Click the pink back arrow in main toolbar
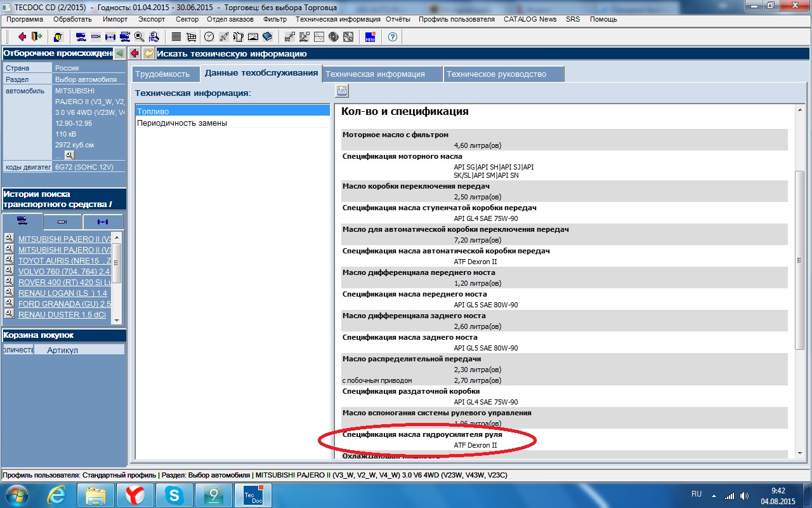This screenshot has height=508, width=812. click(22, 37)
